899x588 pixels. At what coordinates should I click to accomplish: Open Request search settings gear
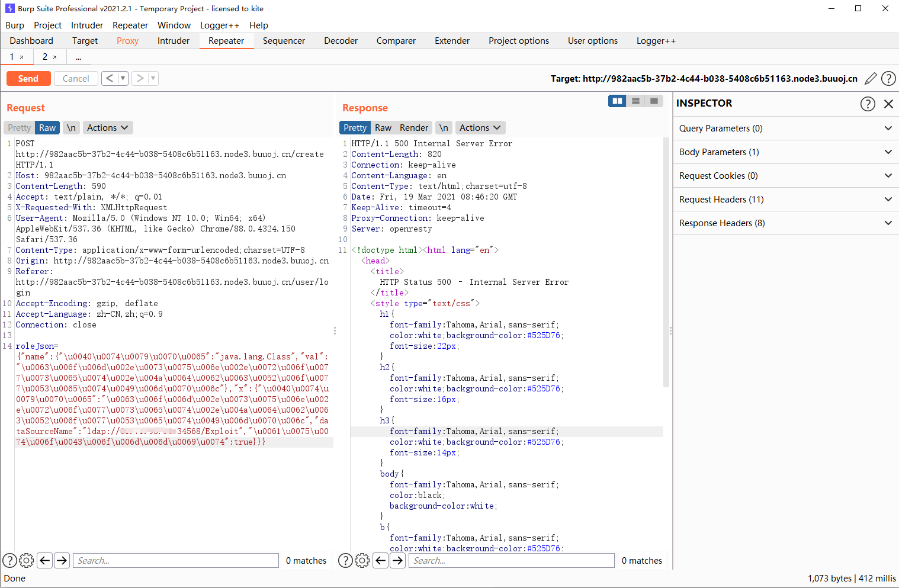[x=27, y=560]
